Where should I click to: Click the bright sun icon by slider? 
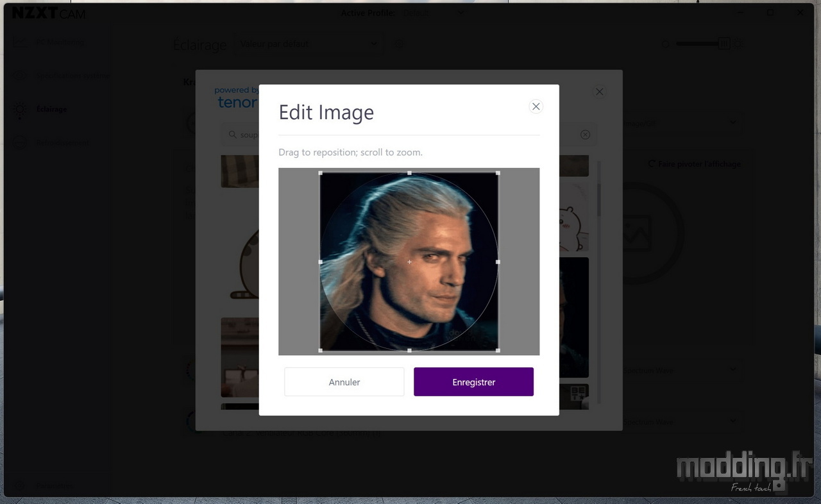click(738, 44)
